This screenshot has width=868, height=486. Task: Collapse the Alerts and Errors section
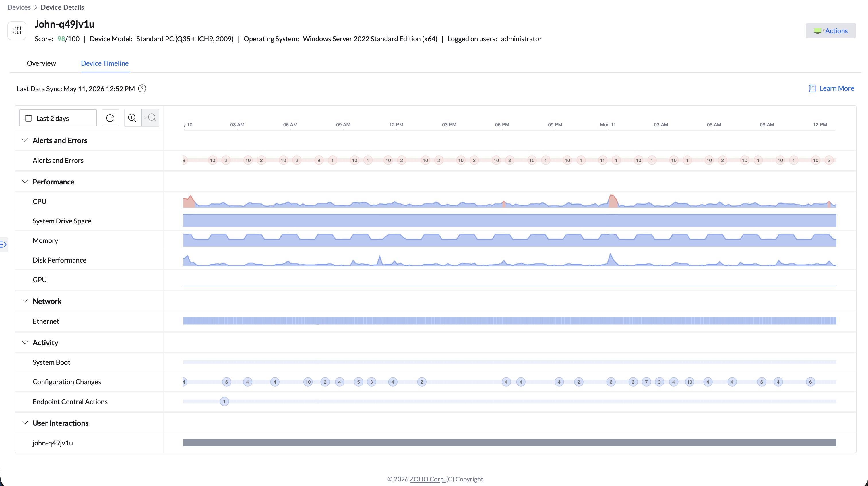coord(25,140)
